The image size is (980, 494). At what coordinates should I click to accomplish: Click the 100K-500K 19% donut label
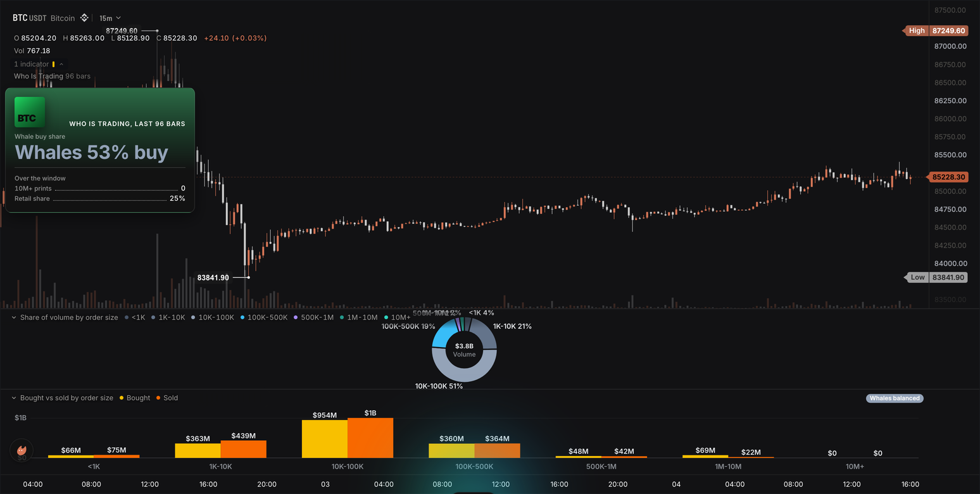point(408,326)
